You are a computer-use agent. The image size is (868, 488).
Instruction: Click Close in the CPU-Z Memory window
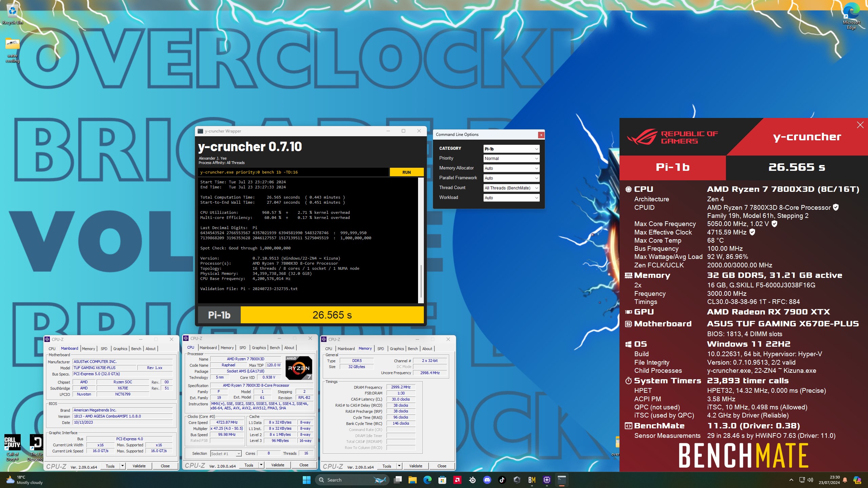coord(442,466)
